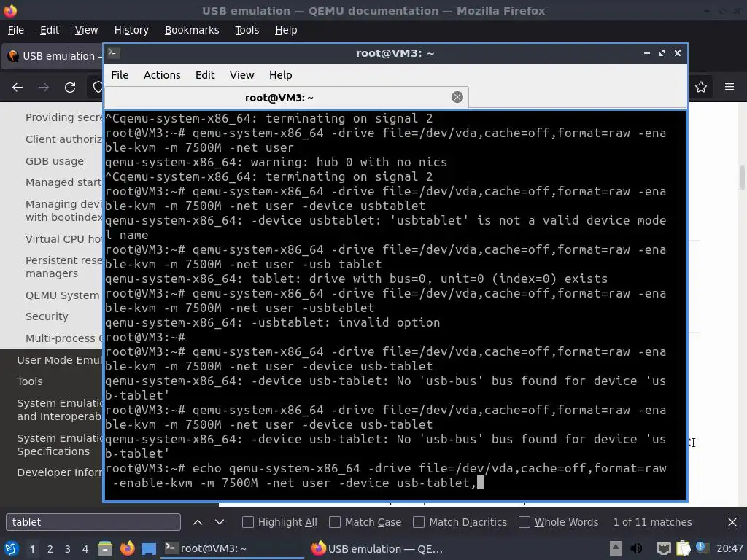Open the start menu icon in taskbar
Viewport: 747px width, 560px height.
point(12,548)
